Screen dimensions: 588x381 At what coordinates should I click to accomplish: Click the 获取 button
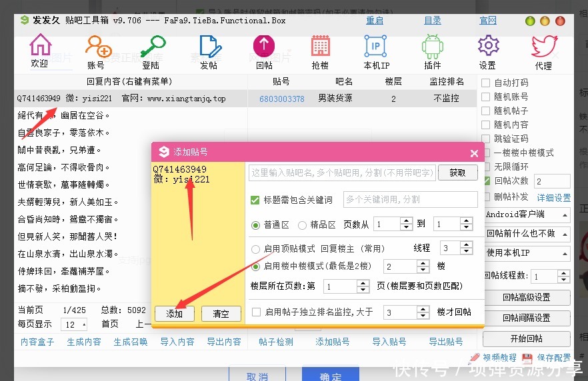(457, 173)
